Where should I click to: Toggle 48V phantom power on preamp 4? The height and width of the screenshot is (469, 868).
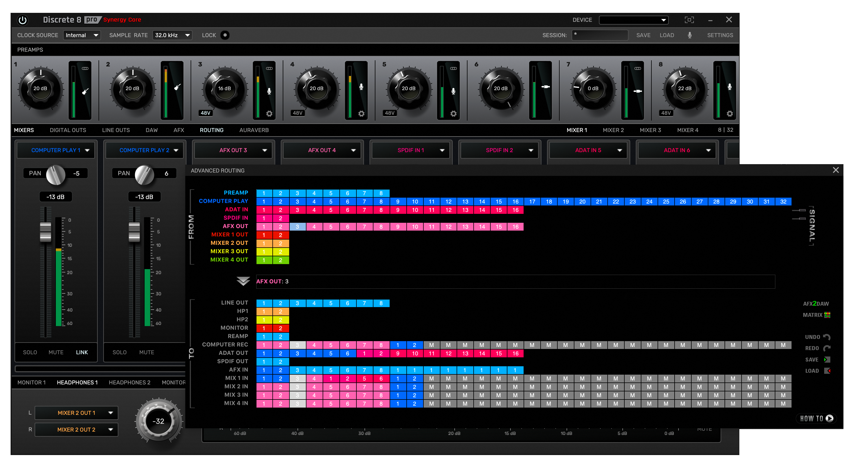pos(298,113)
